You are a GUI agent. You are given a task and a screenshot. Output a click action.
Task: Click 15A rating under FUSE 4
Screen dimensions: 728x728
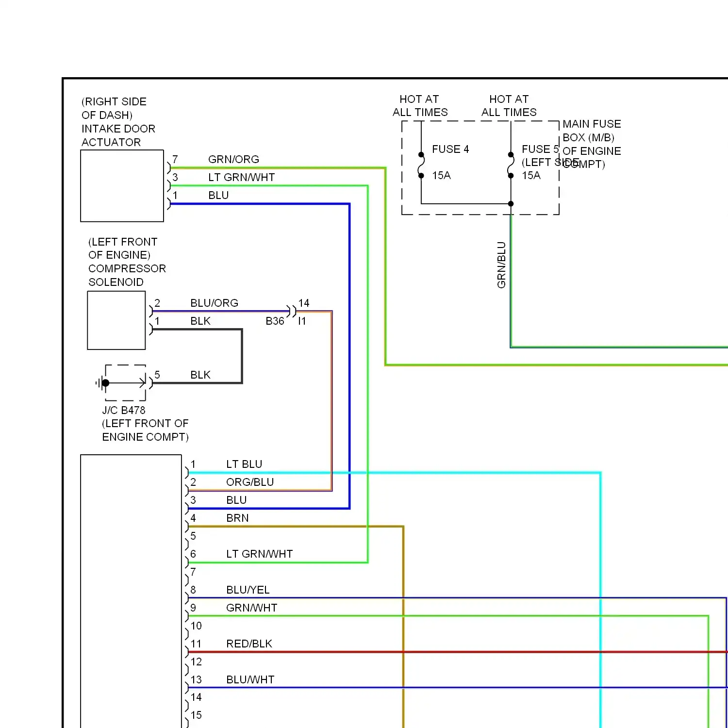pos(441,175)
